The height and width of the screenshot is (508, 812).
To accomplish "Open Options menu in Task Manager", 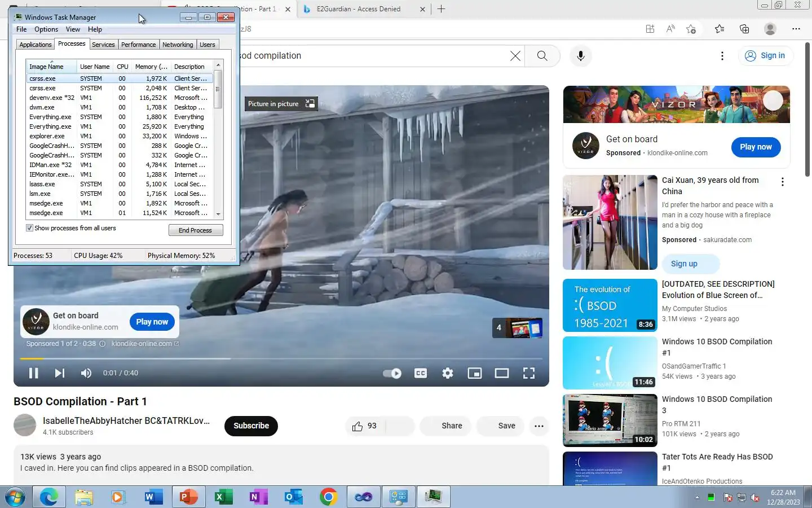I will [x=46, y=29].
